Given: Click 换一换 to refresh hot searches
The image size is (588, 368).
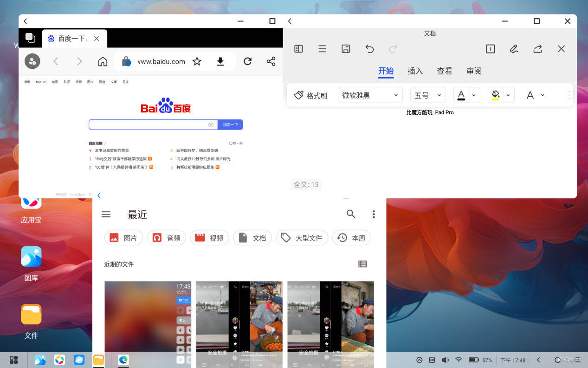Looking at the screenshot, I should coord(236,143).
